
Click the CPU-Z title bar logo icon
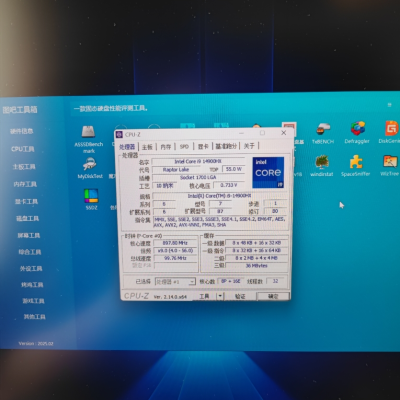[119, 134]
